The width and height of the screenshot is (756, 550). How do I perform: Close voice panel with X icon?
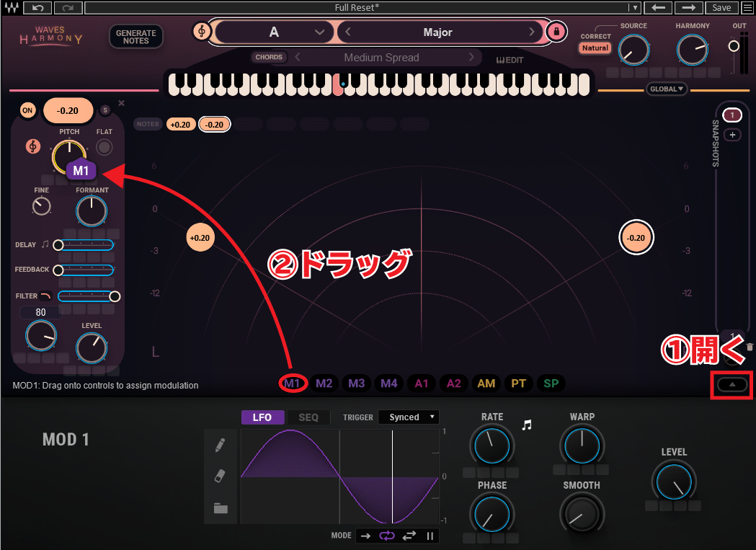click(122, 103)
